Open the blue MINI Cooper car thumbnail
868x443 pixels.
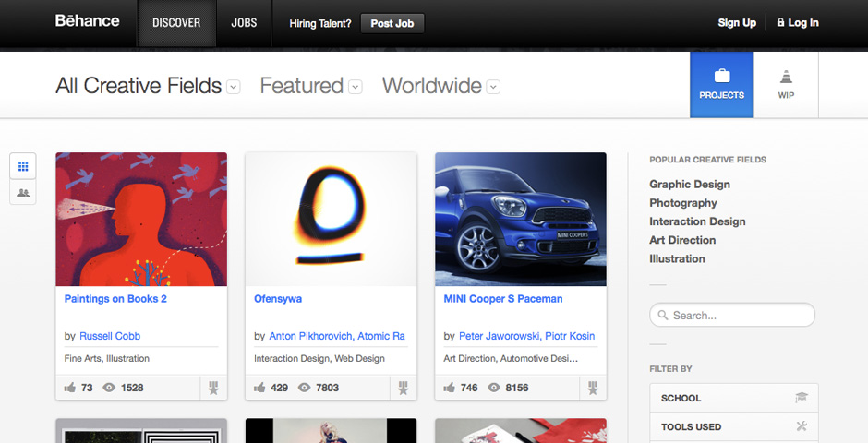click(x=521, y=220)
